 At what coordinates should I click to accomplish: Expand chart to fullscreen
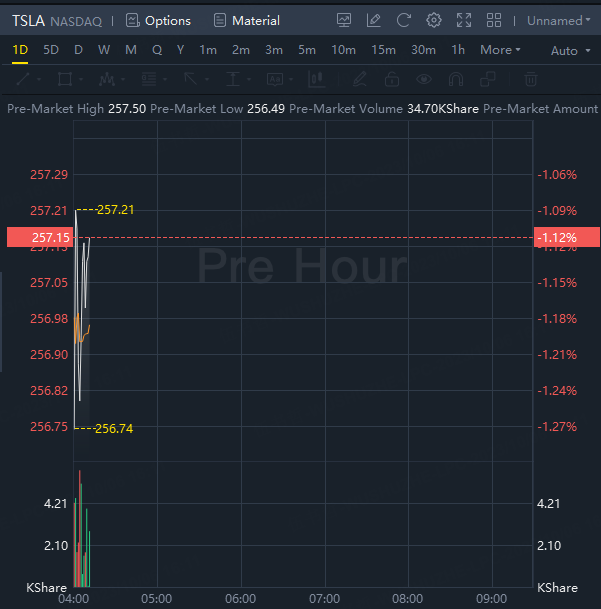pos(464,20)
